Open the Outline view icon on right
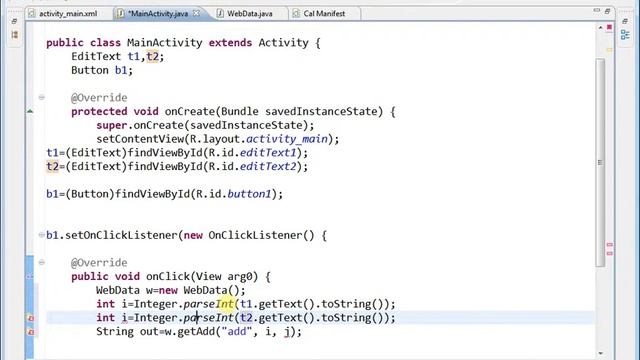This screenshot has width=640, height=360. [625, 35]
